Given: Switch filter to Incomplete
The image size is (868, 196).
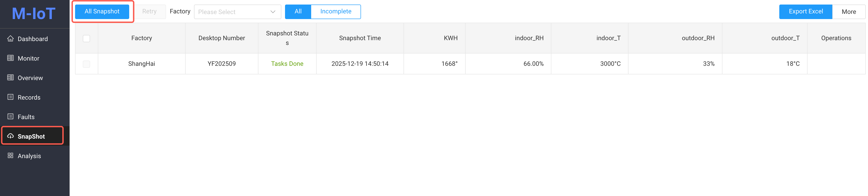Looking at the screenshot, I should (x=336, y=12).
